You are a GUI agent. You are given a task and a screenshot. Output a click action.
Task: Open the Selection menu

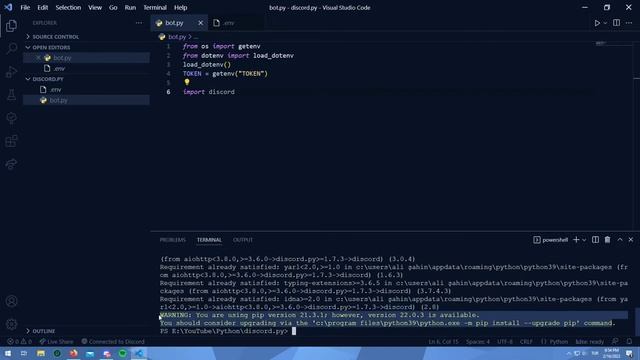[68, 7]
